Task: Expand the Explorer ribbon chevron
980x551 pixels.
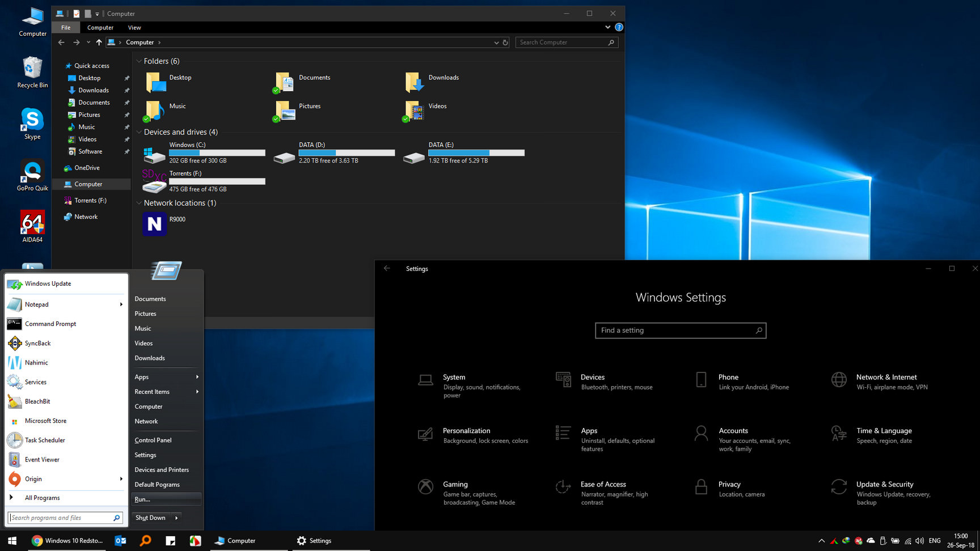Action: pyautogui.click(x=607, y=27)
